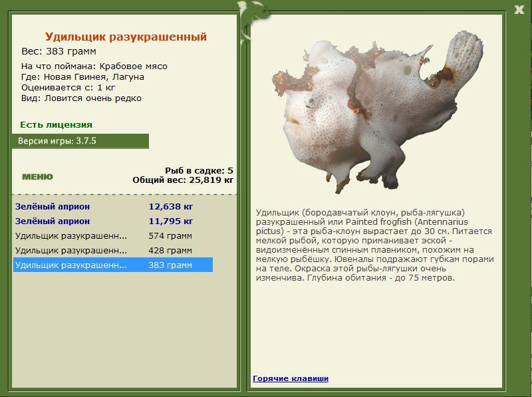Screen dimensions: 532x397
Task: Click the На что поймана: Крабовое мясо line
Action: [94, 66]
